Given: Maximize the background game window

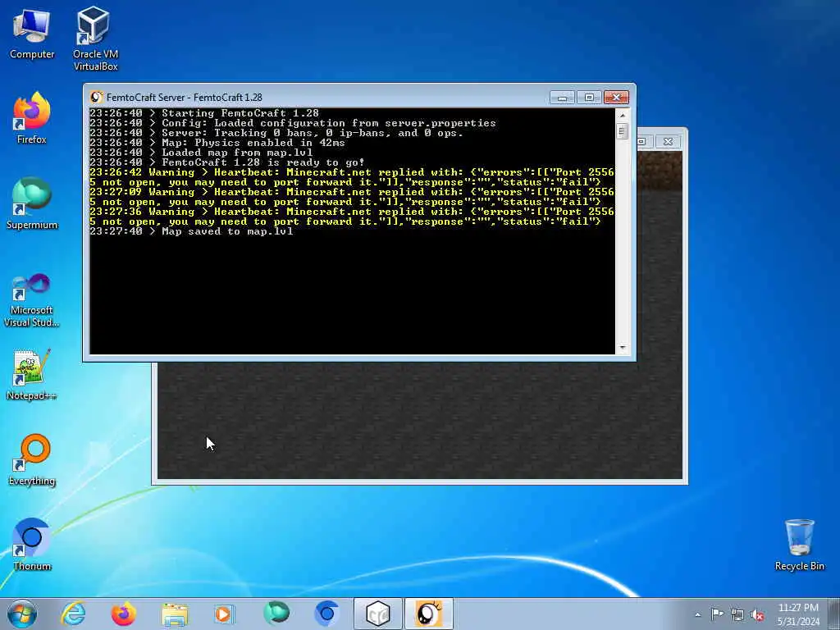Looking at the screenshot, I should click(641, 141).
